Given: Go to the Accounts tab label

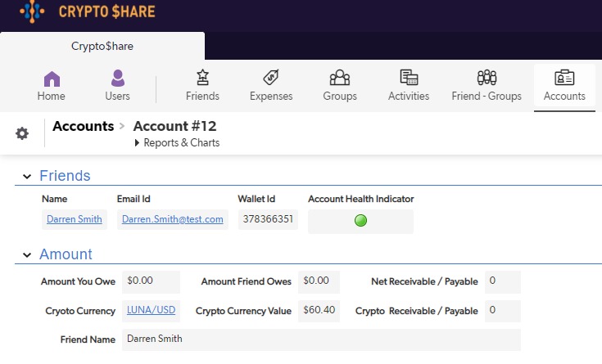Looking at the screenshot, I should coord(564,96).
